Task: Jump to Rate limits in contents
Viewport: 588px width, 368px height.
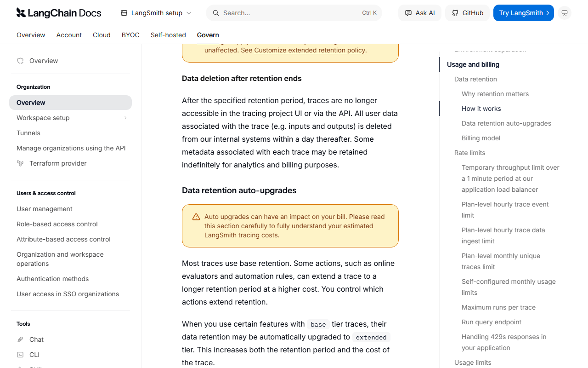Action: click(x=470, y=153)
